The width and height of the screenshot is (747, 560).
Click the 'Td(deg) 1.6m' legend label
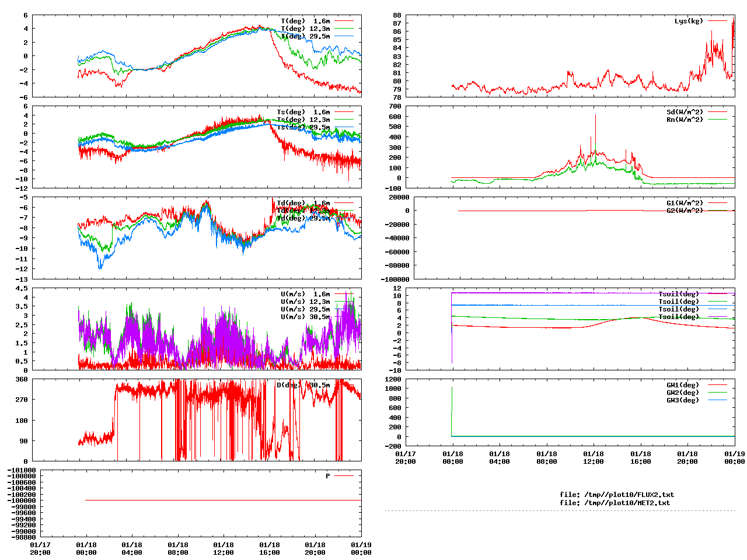pos(303,203)
